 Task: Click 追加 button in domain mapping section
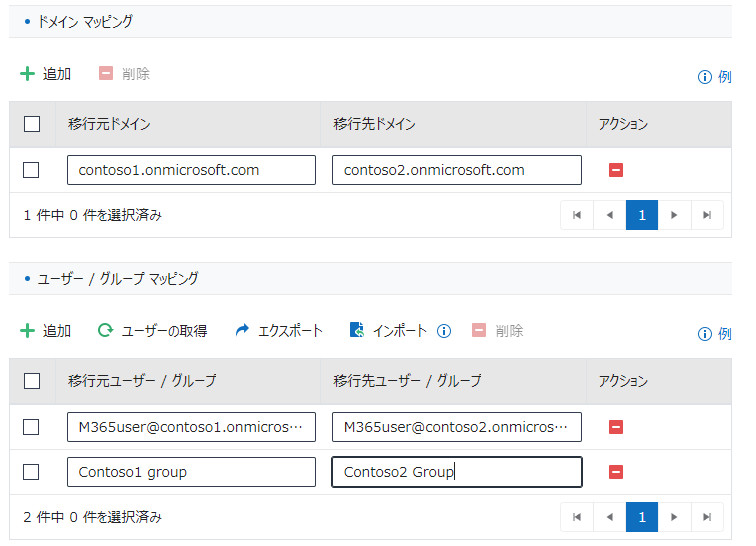pos(46,74)
